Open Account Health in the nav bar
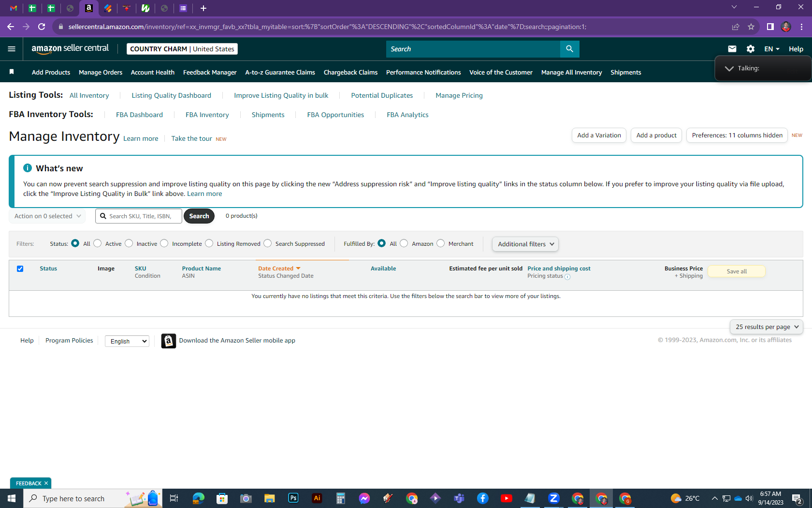This screenshot has width=812, height=508. (x=153, y=72)
